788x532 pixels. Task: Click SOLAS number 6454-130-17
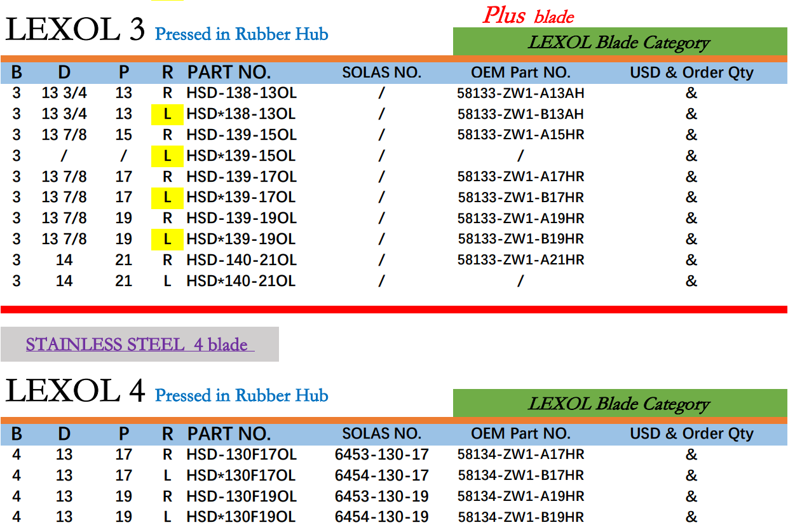click(x=382, y=475)
